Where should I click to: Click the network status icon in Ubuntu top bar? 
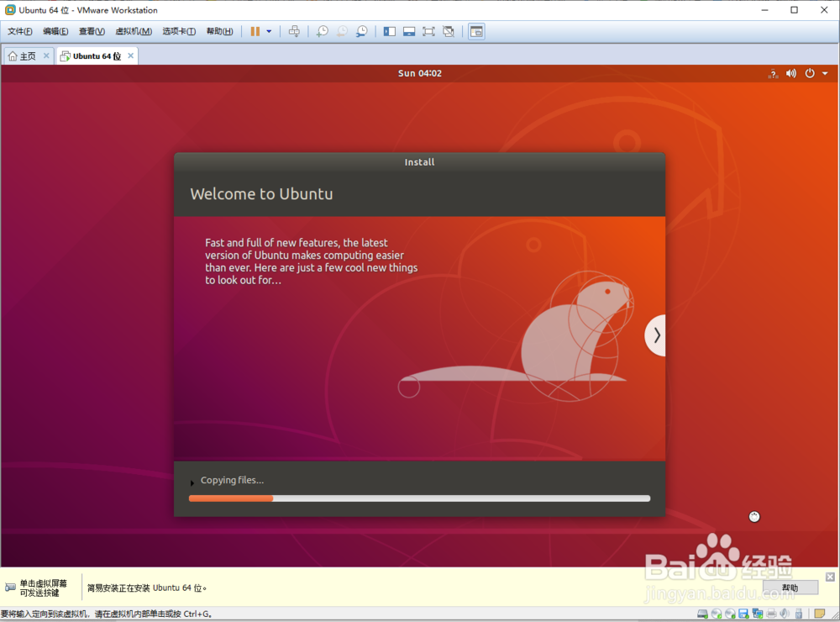pyautogui.click(x=773, y=73)
